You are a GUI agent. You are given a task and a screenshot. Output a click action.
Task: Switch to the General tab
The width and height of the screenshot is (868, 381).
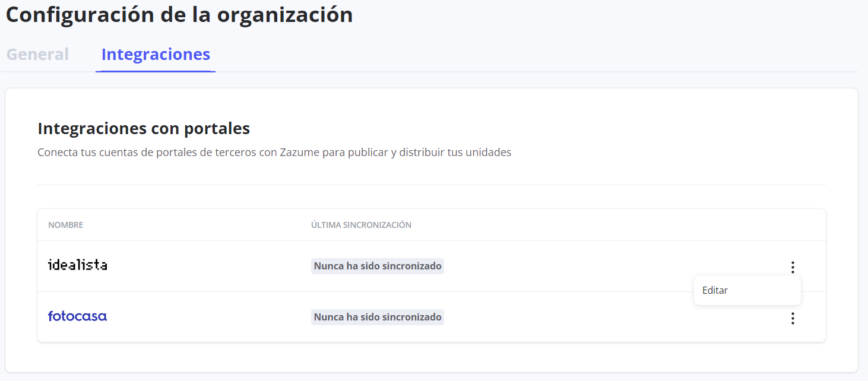(x=37, y=54)
